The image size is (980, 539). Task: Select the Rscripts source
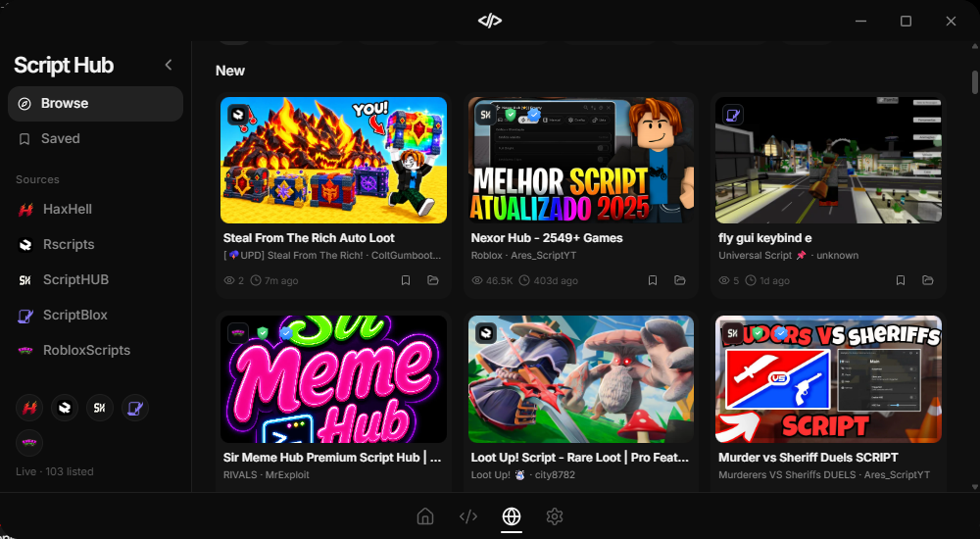(x=96, y=244)
